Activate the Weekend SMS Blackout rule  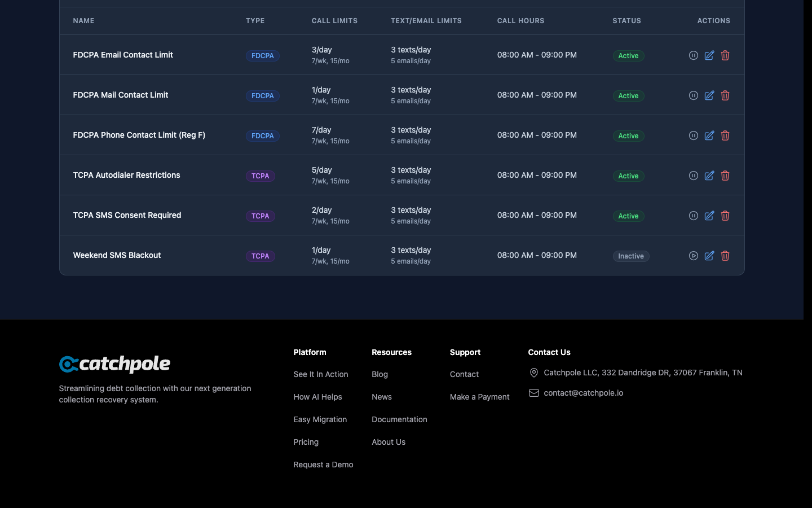point(693,256)
